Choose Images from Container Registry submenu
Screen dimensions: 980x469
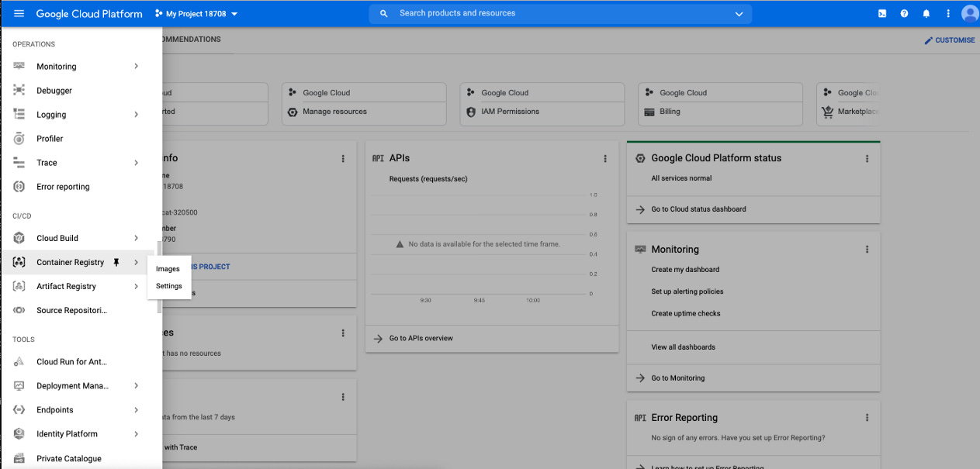[x=168, y=269]
